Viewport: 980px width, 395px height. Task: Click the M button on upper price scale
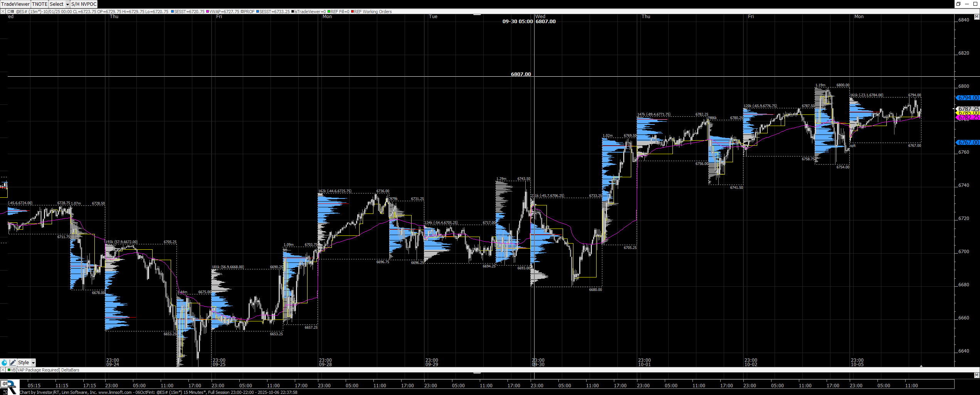coord(976,17)
